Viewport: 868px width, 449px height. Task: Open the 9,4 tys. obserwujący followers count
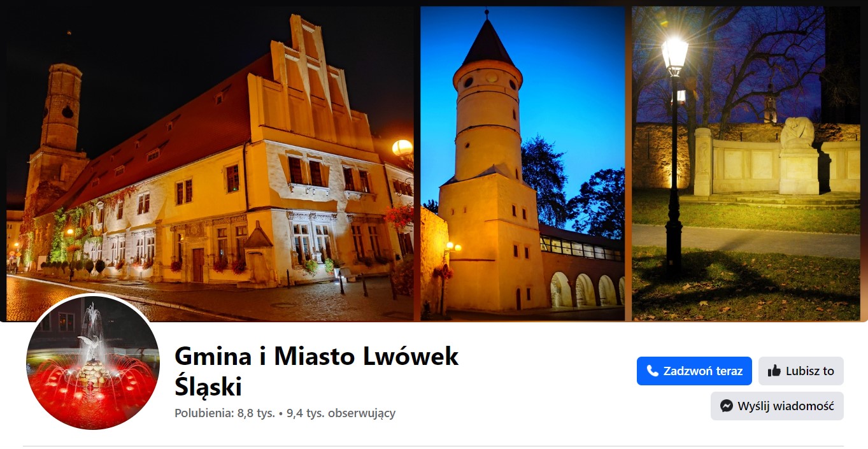click(x=341, y=413)
